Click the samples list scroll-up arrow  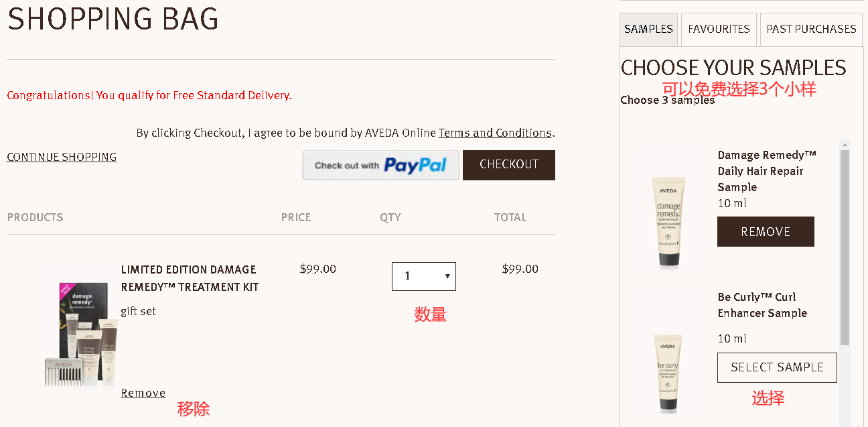[x=845, y=145]
